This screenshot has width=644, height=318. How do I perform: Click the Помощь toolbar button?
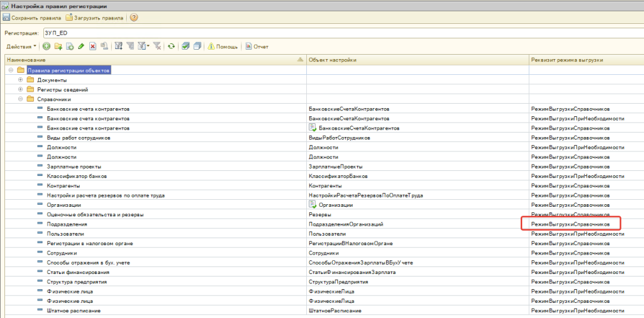[x=223, y=47]
